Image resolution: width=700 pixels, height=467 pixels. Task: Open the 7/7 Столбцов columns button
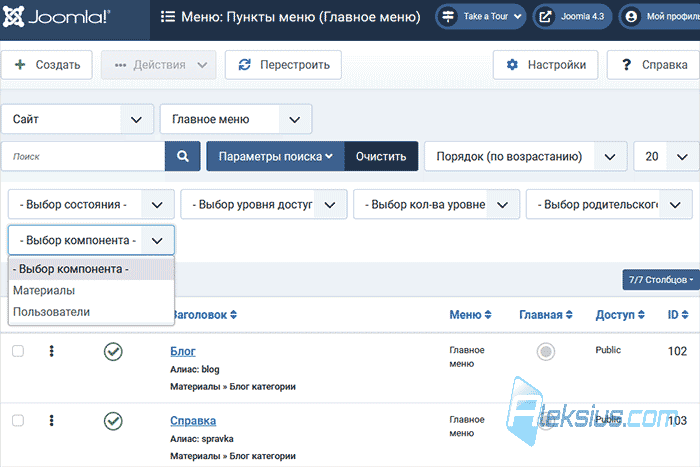pyautogui.click(x=661, y=279)
